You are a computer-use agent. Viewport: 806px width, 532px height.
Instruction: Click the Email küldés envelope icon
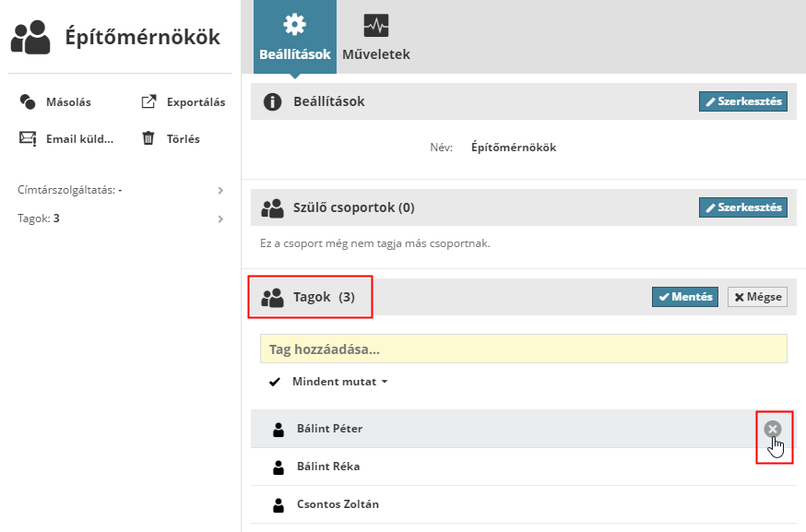28,139
